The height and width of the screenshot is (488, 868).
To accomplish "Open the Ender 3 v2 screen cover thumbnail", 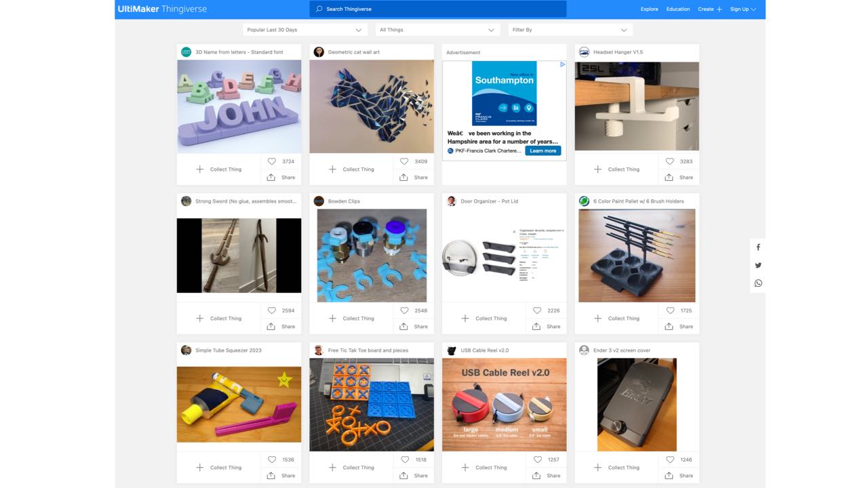I will (x=636, y=405).
